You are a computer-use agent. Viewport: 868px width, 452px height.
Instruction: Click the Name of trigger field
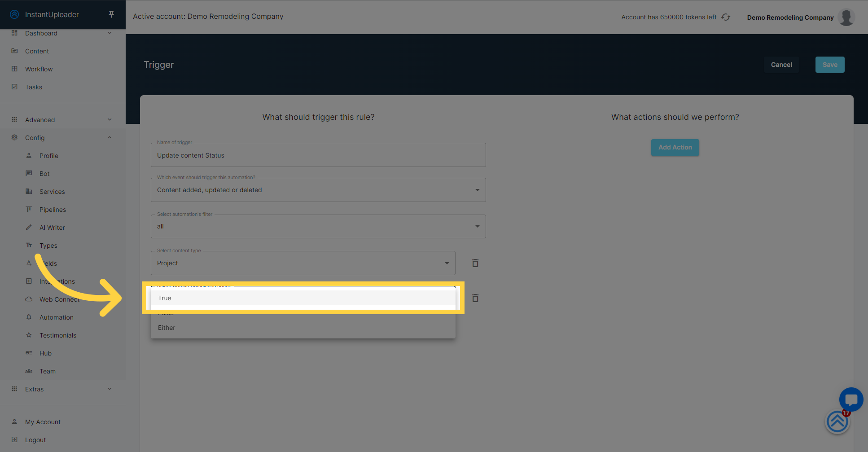318,155
